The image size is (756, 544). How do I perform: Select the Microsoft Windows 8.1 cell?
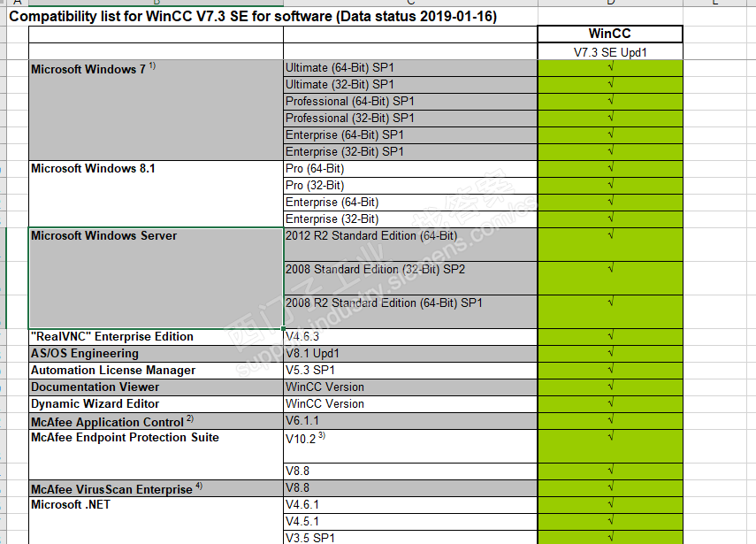pos(156,194)
